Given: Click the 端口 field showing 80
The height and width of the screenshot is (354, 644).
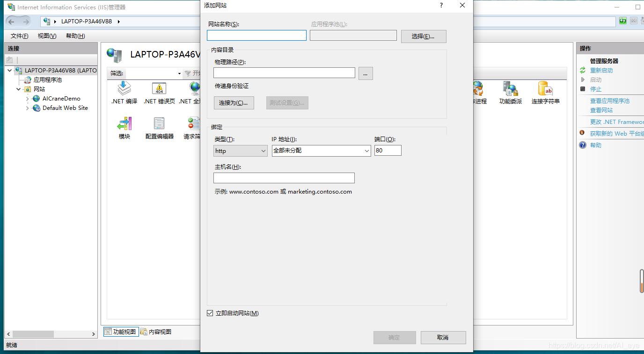Looking at the screenshot, I should (x=388, y=151).
